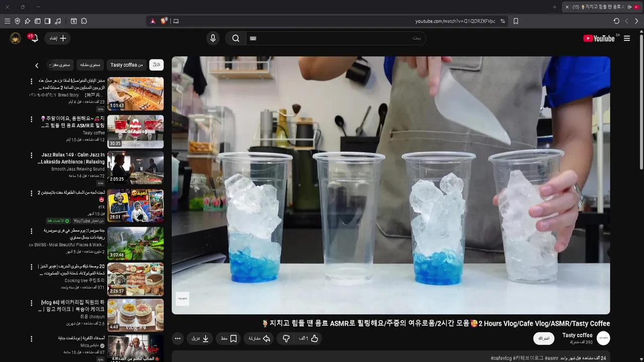Open options menu for the 28:01 video
This screenshot has width=644, height=362.
click(31, 193)
